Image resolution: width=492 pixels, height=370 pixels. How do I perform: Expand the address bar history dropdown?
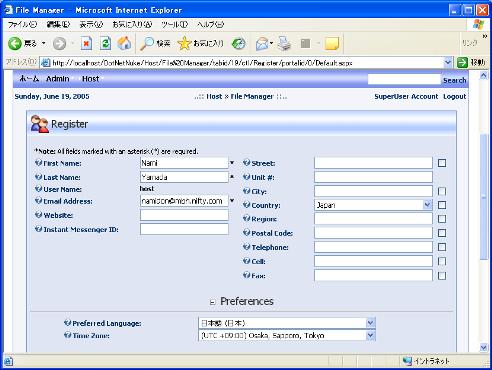tap(448, 62)
